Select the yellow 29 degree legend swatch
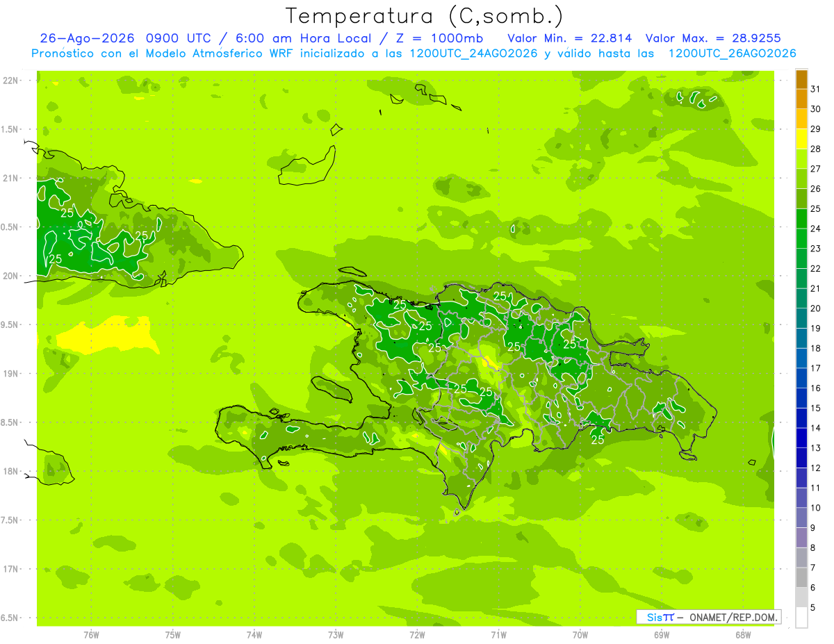 (801, 138)
